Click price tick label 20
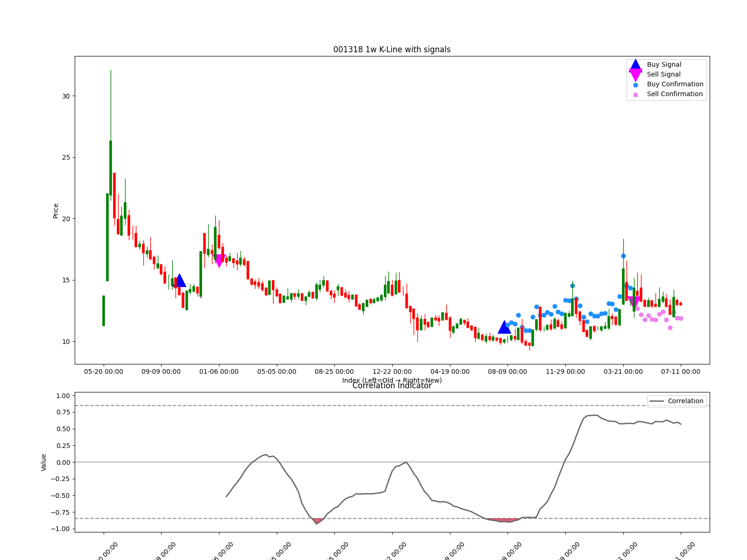Viewport: 747px width, 560px height. point(66,219)
